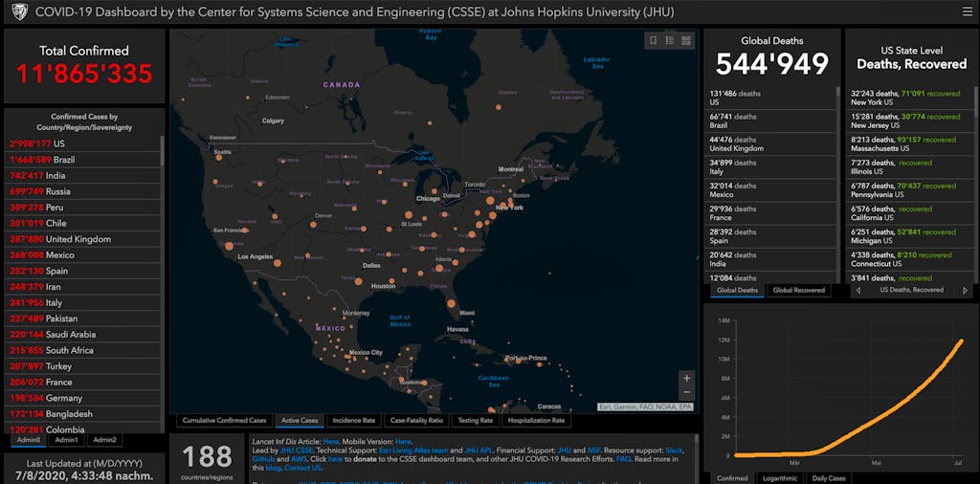Select Turkey in confirmed cases list

tap(82, 366)
